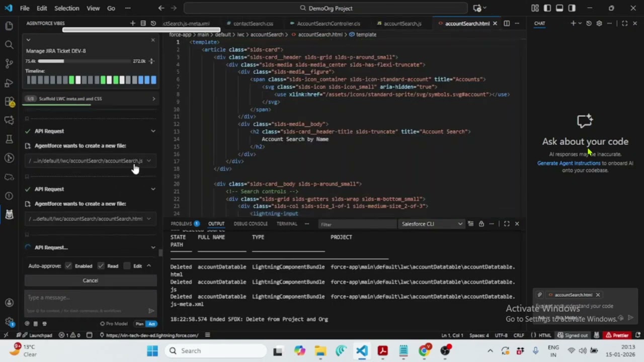Viewport: 644px width, 362px height.
Task: Open Accounts icon at activity bar bottom
Action: [9, 303]
